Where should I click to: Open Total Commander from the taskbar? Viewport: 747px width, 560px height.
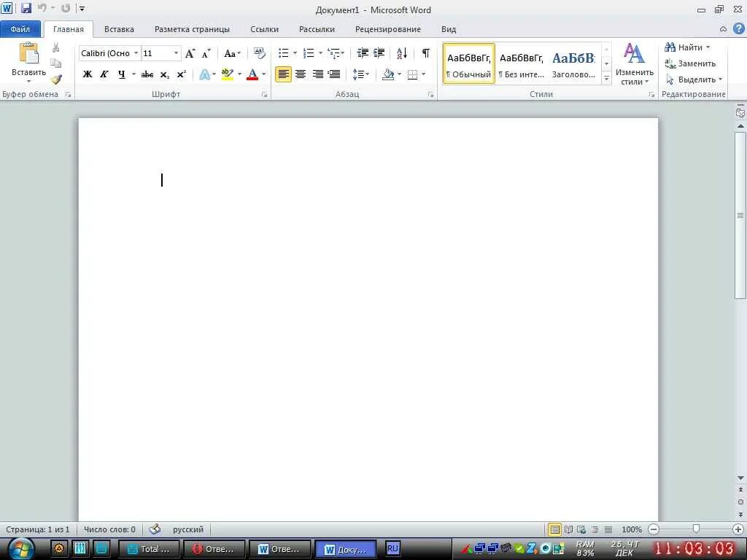click(149, 548)
